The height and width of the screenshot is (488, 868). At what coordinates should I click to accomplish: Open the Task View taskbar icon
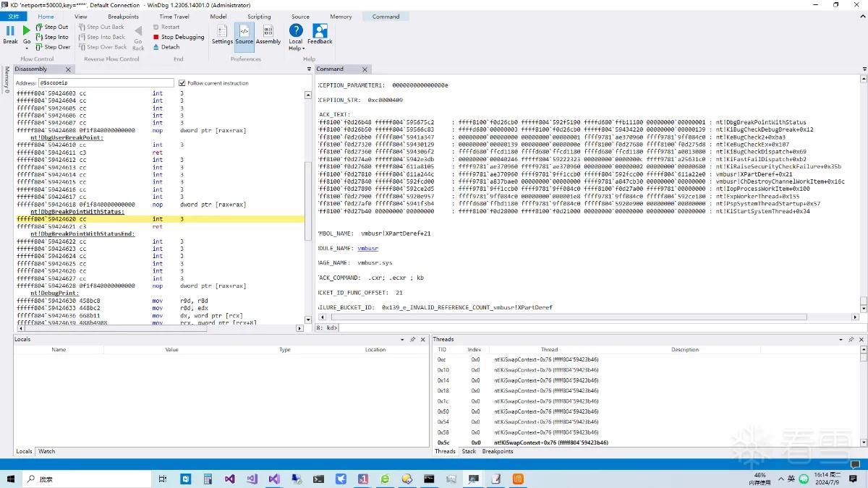pyautogui.click(x=162, y=479)
